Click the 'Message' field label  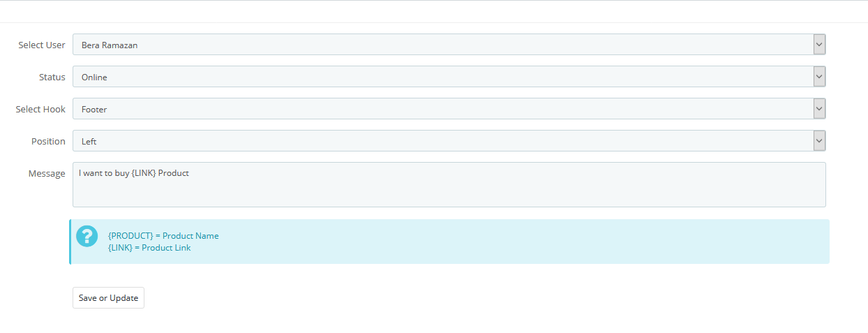coord(47,173)
